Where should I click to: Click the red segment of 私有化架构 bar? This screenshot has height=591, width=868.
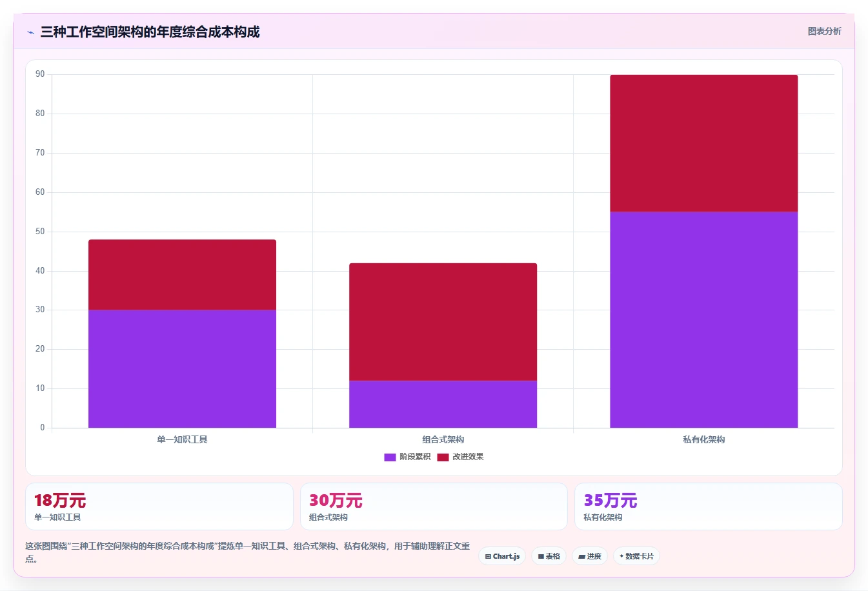click(704, 143)
